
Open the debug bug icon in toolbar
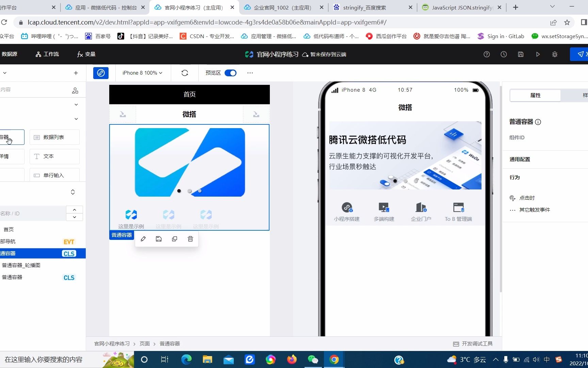555,54
